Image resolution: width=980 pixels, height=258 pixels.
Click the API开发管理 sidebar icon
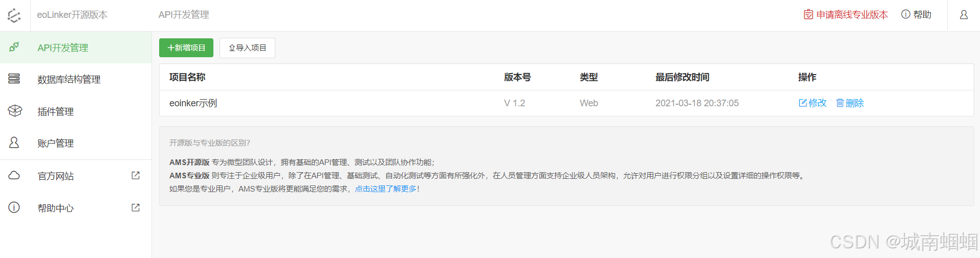pos(14,47)
